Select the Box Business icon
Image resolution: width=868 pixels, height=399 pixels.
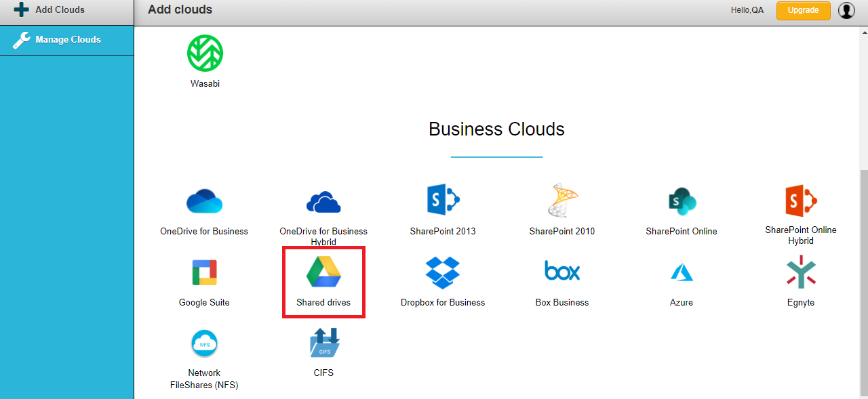[562, 272]
